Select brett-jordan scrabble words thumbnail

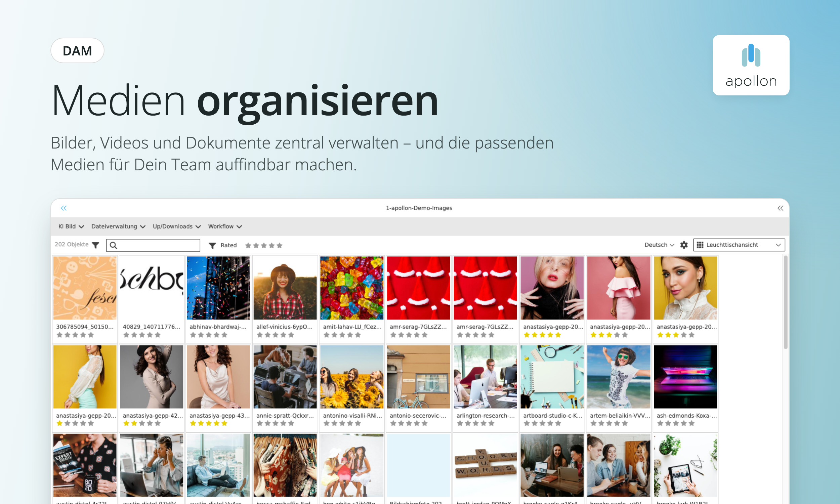click(x=485, y=465)
